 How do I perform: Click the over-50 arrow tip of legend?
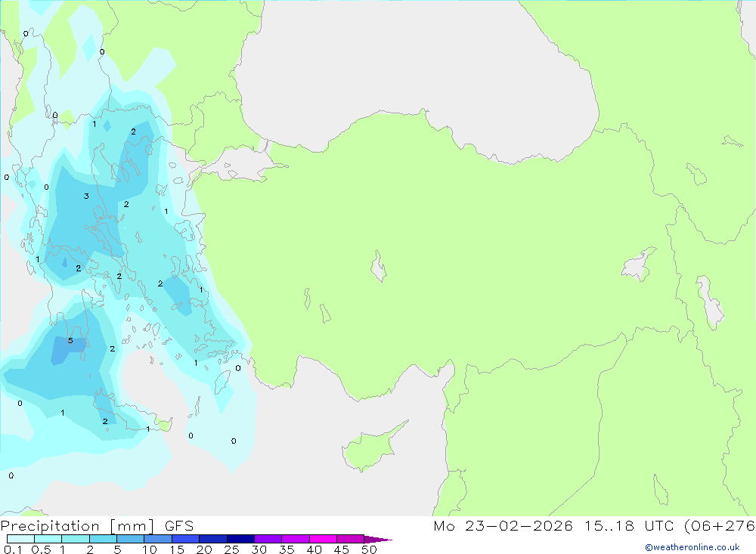(378, 540)
